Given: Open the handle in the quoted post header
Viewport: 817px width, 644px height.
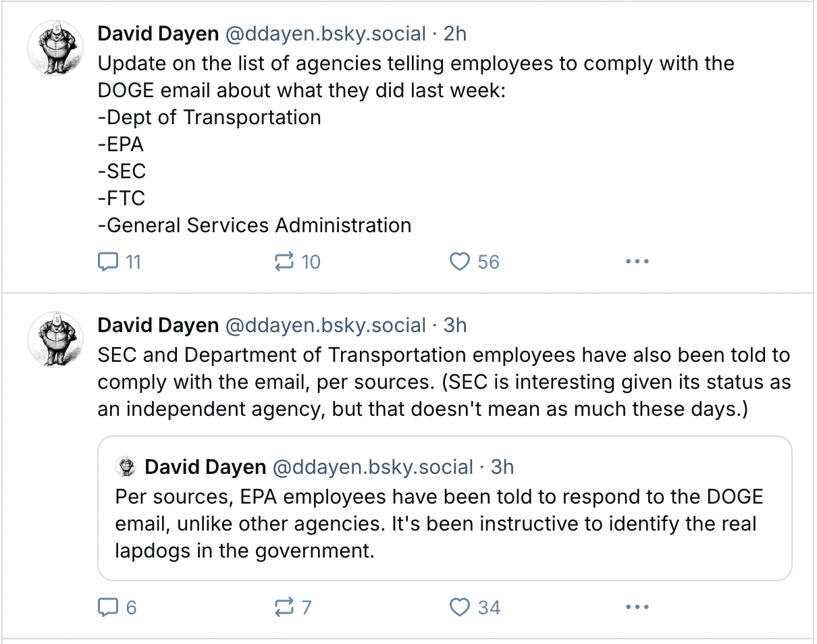Looking at the screenshot, I should (x=372, y=466).
